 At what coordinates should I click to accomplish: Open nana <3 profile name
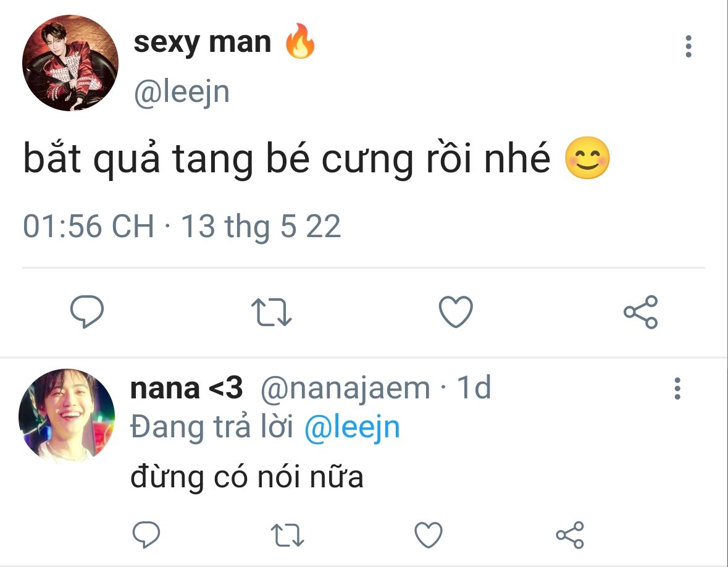tap(186, 388)
